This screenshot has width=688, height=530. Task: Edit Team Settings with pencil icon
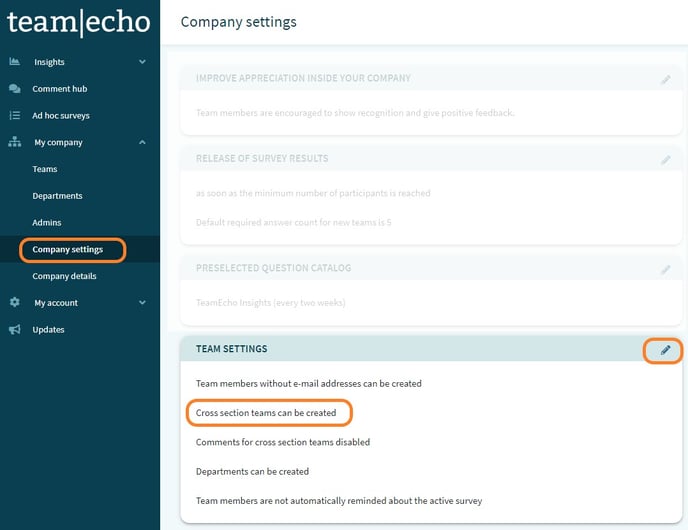(x=666, y=350)
